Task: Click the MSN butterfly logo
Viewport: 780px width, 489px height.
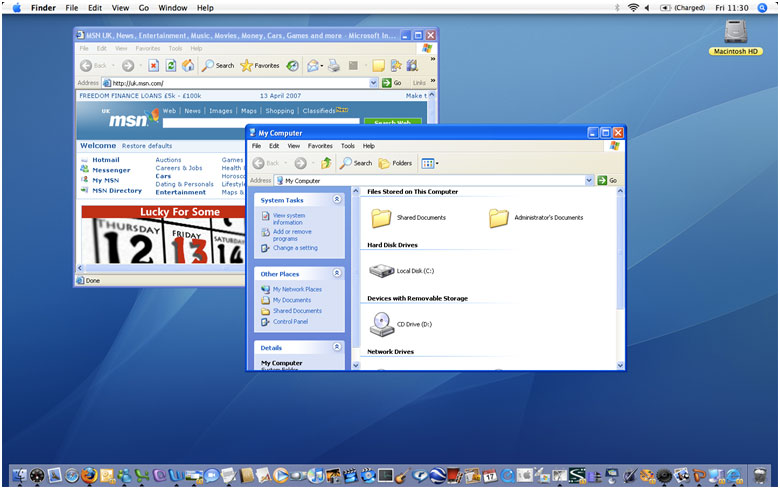Action: [x=154, y=116]
